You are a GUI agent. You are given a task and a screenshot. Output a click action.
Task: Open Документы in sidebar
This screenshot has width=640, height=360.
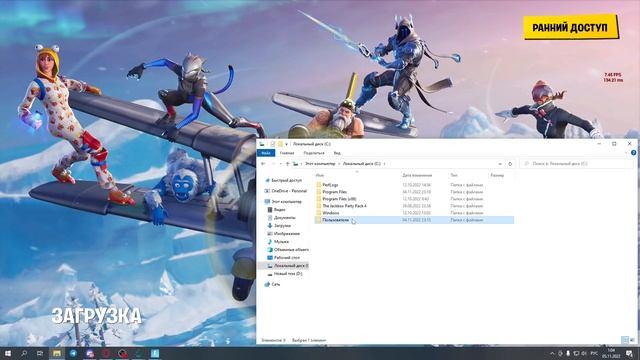(x=281, y=218)
